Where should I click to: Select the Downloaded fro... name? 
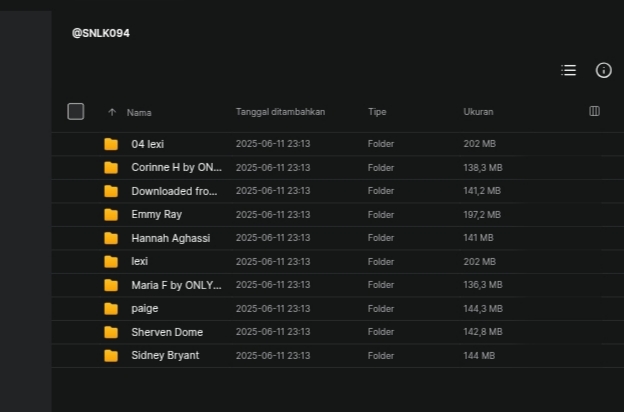(174, 191)
